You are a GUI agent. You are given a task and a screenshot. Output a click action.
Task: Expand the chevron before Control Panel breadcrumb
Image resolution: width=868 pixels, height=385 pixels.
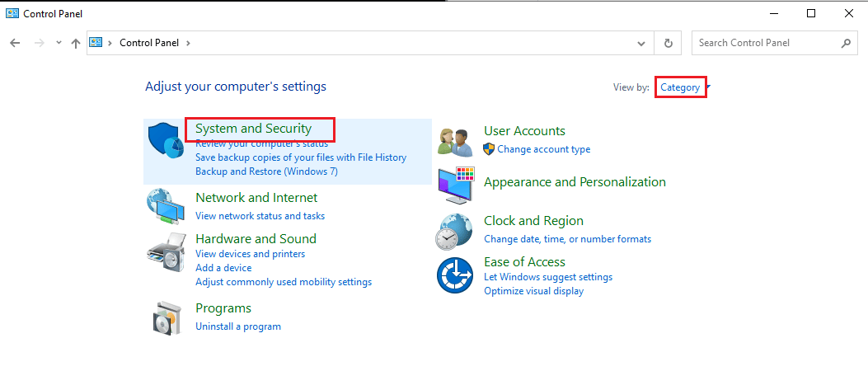[x=110, y=43]
